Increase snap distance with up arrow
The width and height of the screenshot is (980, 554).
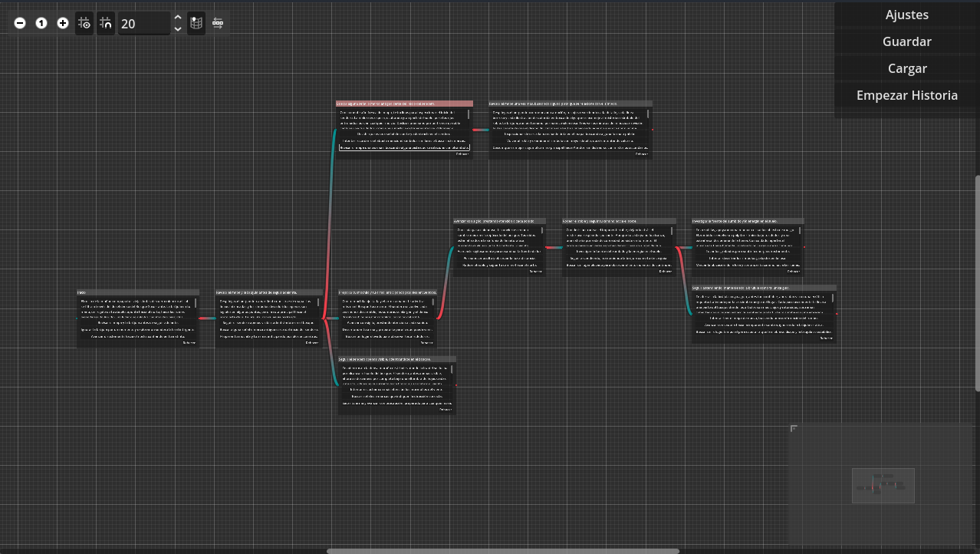click(178, 18)
